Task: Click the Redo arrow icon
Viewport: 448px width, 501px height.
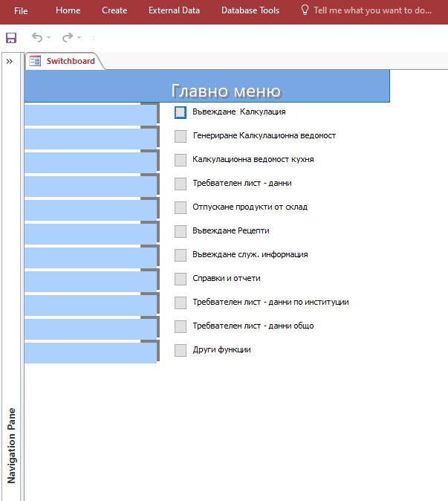Action: point(68,37)
